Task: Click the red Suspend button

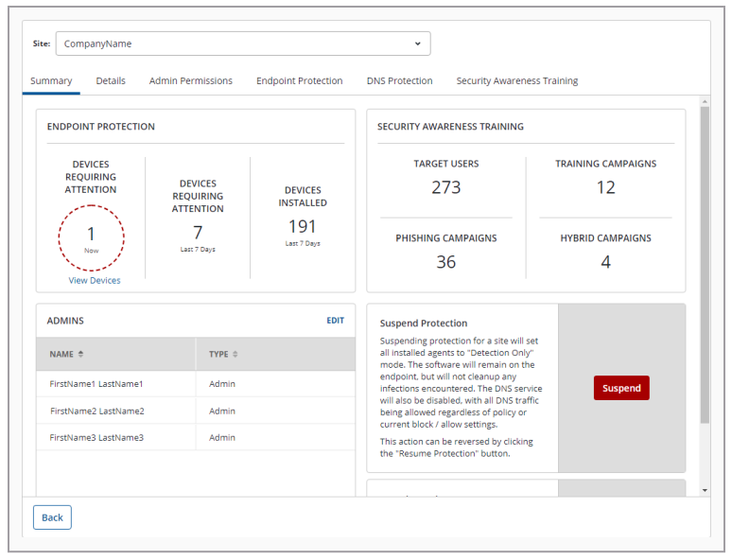Action: pyautogui.click(x=621, y=388)
